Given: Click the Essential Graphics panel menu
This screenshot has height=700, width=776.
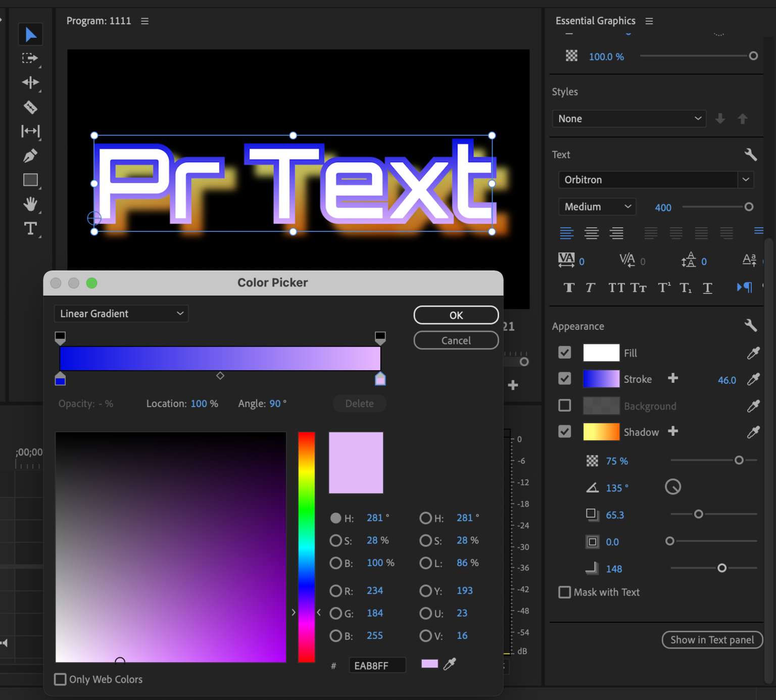Looking at the screenshot, I should click(x=649, y=21).
